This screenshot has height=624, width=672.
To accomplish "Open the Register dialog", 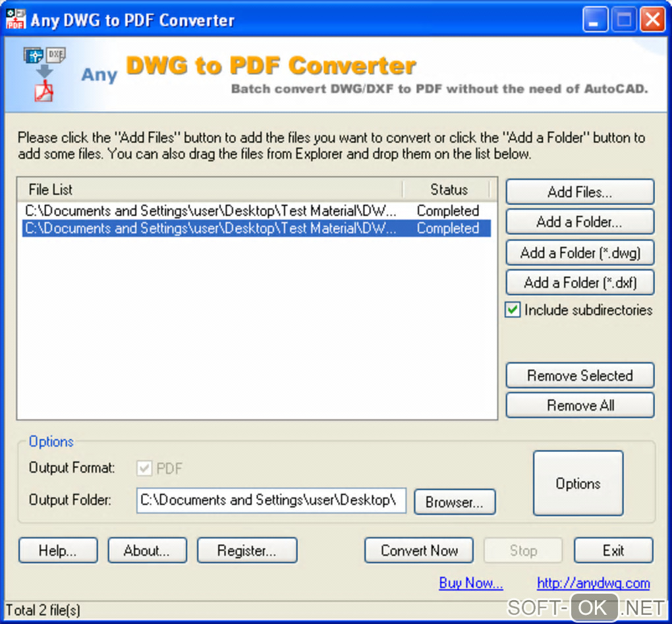I will 247,550.
